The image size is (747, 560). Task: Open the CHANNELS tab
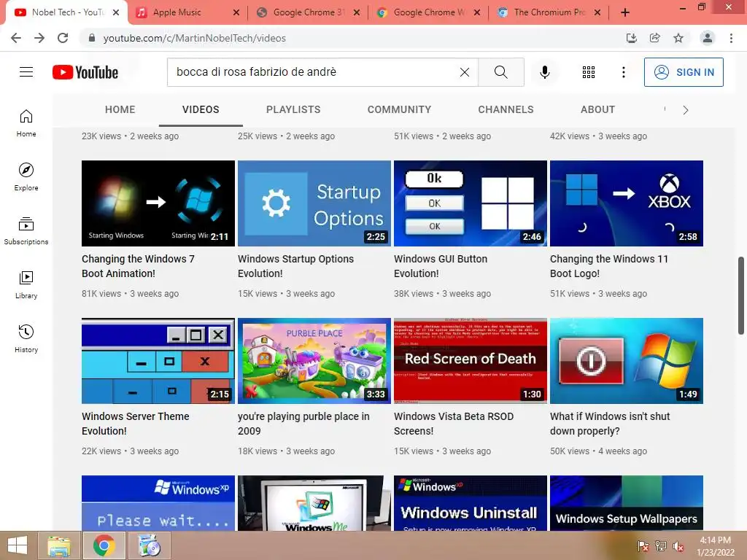coord(506,109)
